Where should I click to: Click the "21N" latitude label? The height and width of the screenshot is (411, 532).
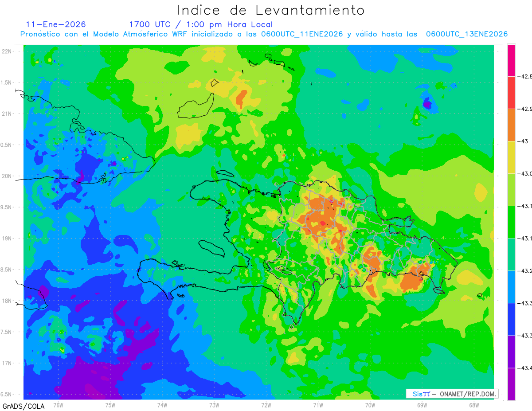tap(8, 114)
